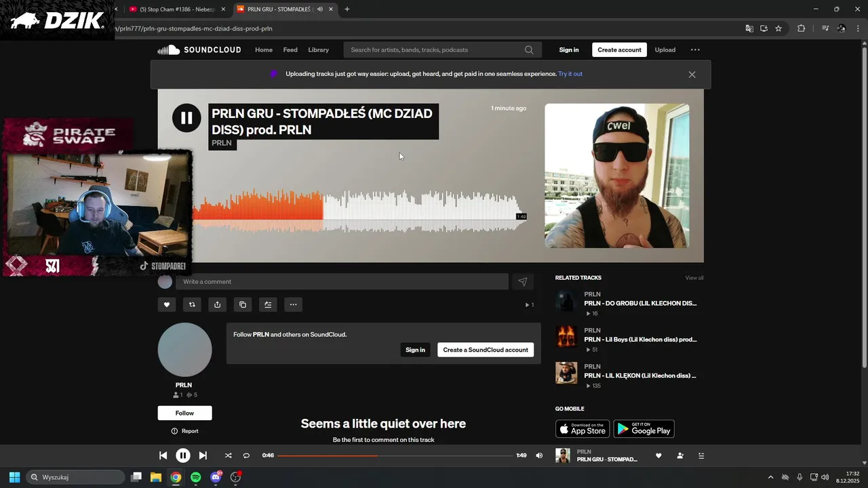The height and width of the screenshot is (488, 868).
Task: Open the track cover artwork
Action: click(617, 176)
